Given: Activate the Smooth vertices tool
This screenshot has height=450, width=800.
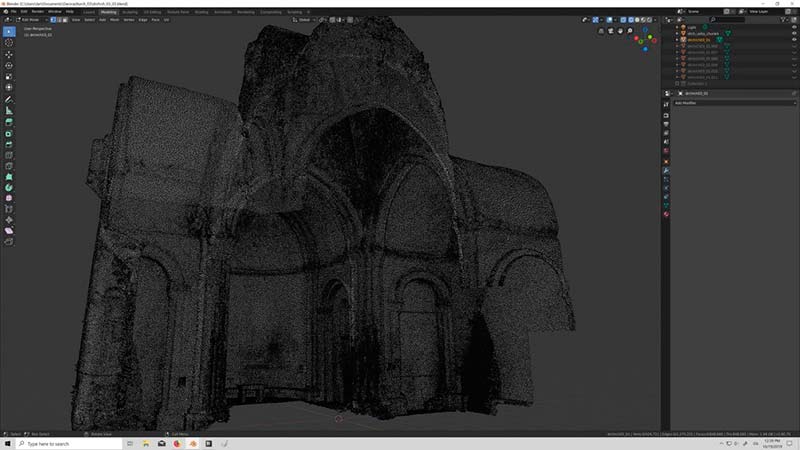Looking at the screenshot, I should tap(9, 198).
